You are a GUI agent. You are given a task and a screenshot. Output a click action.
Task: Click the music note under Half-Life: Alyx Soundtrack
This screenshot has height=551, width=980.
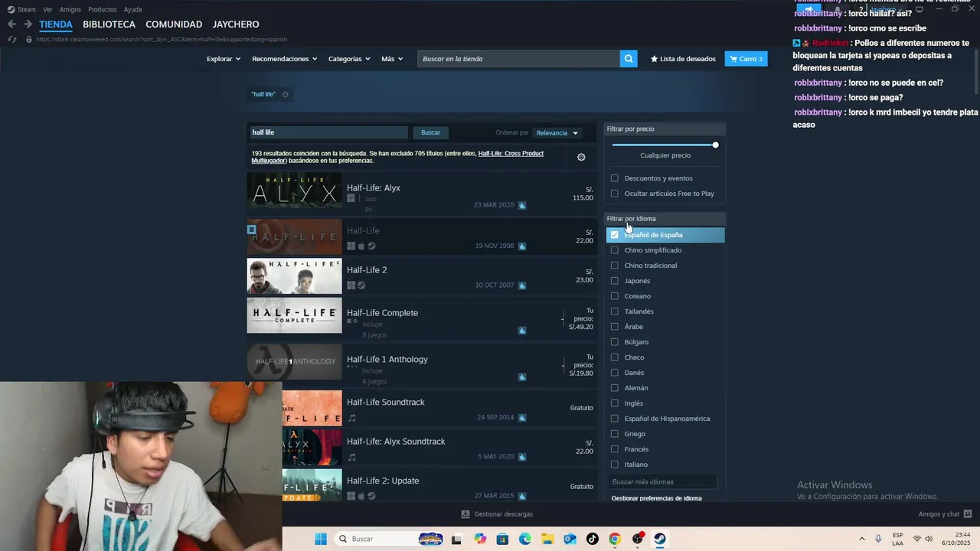(351, 457)
